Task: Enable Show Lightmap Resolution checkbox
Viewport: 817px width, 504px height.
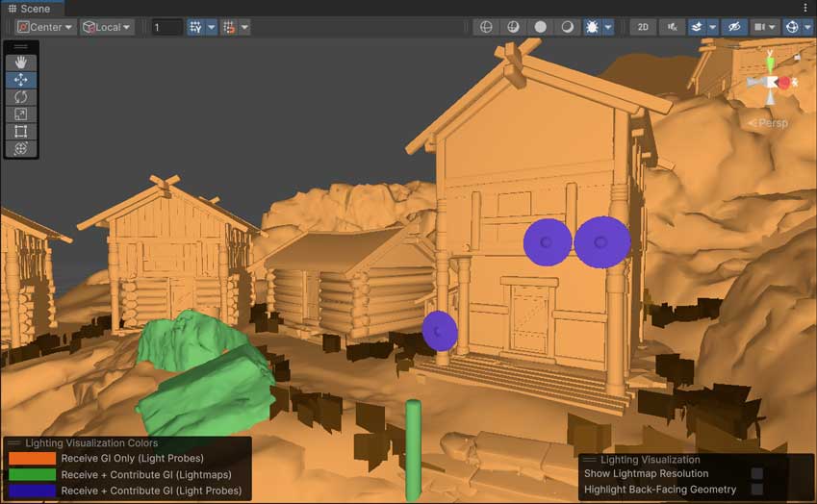Action: click(x=757, y=473)
